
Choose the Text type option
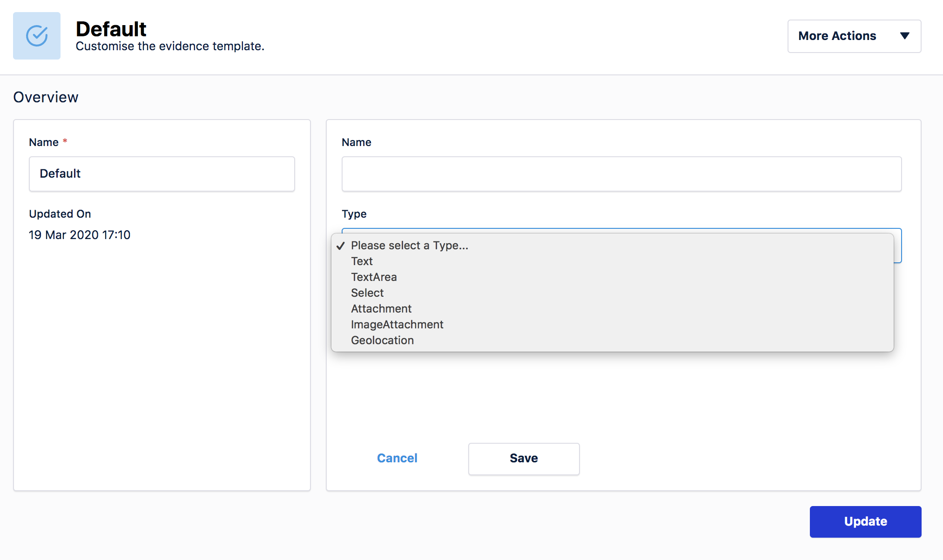[612, 261]
